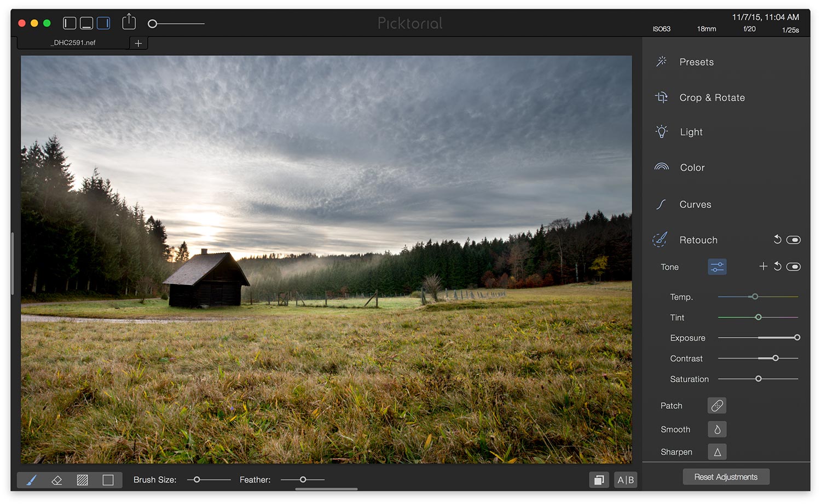Toggle the bottom panel layout icon
The height and width of the screenshot is (504, 821).
tap(86, 23)
